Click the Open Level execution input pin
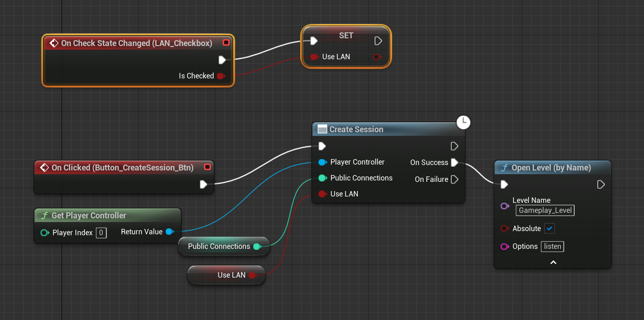644x320 pixels. coord(504,185)
